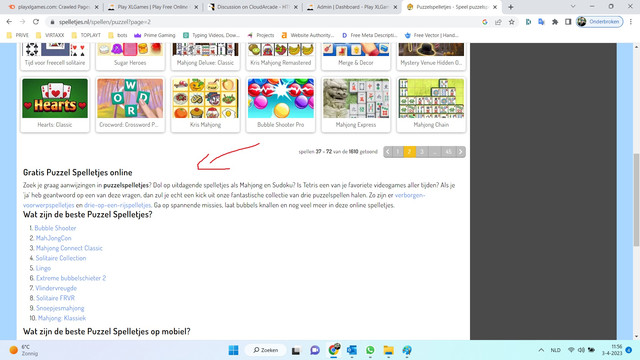Go back to the previous browser page
Image resolution: width=640 pixels, height=360 pixels.
(9, 22)
